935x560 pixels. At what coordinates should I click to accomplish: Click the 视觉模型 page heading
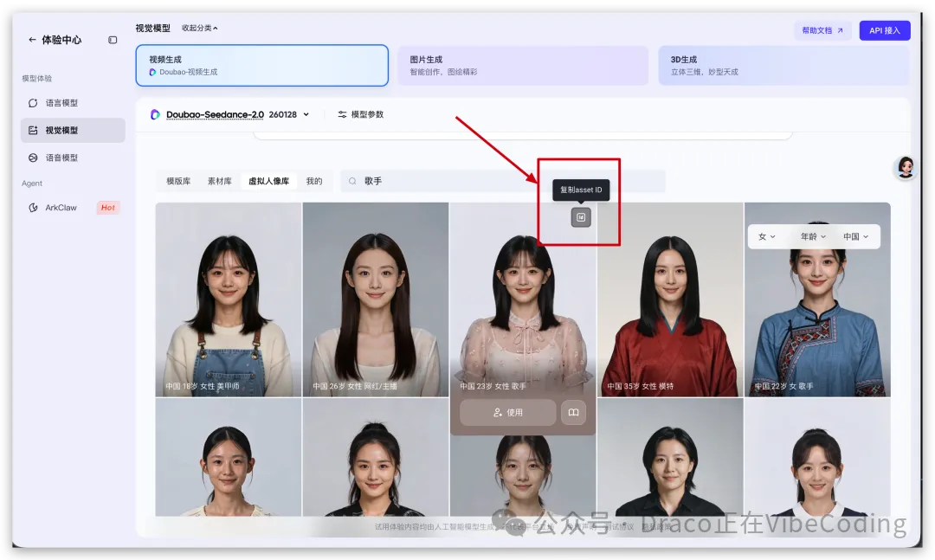point(152,28)
